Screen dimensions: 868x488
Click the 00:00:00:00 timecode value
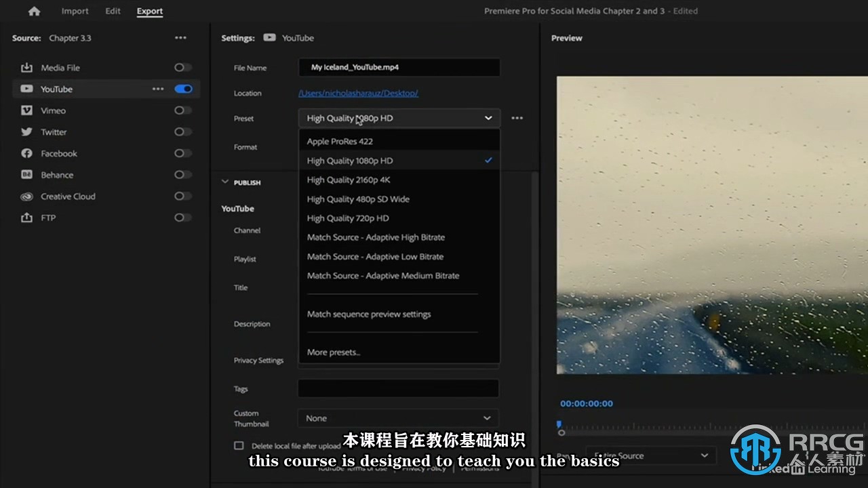(587, 403)
